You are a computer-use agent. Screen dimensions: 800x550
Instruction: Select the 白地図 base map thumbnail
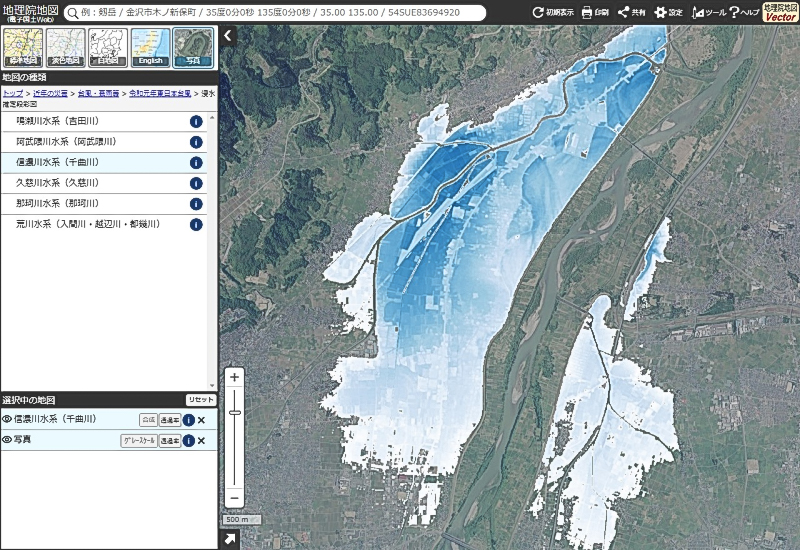pyautogui.click(x=108, y=48)
